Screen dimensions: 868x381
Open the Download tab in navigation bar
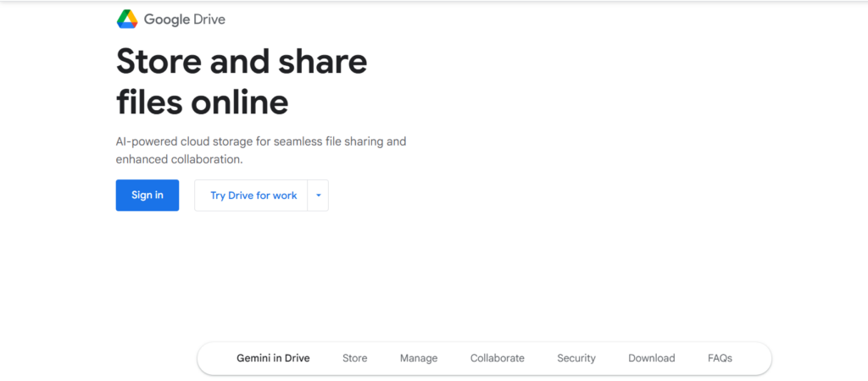(x=651, y=358)
